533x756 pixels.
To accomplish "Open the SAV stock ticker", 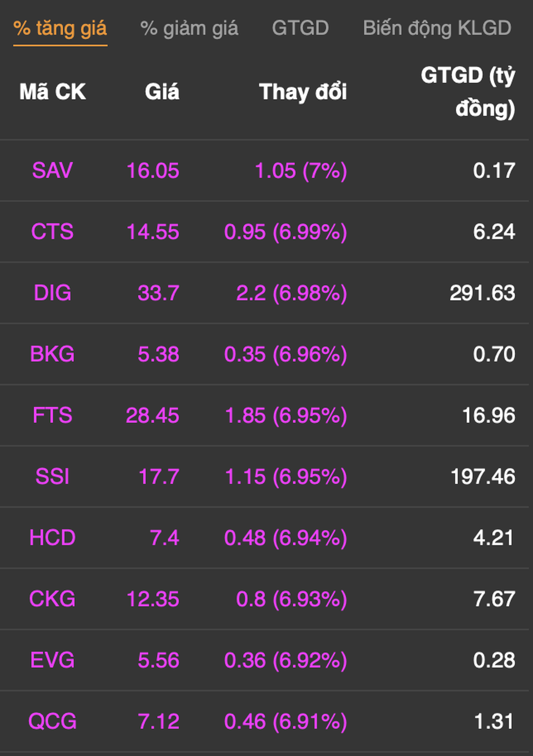I will 52,171.
